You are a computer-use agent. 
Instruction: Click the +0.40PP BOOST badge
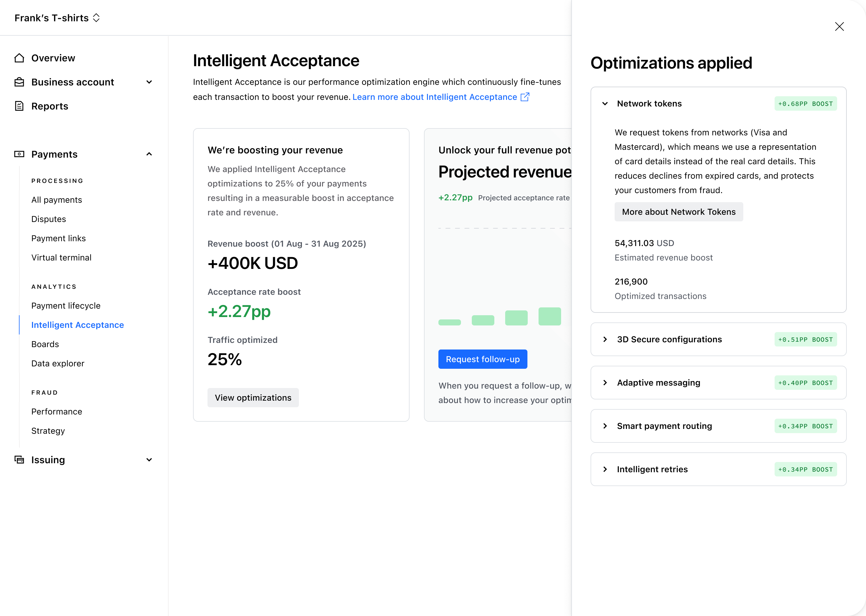[x=805, y=383]
